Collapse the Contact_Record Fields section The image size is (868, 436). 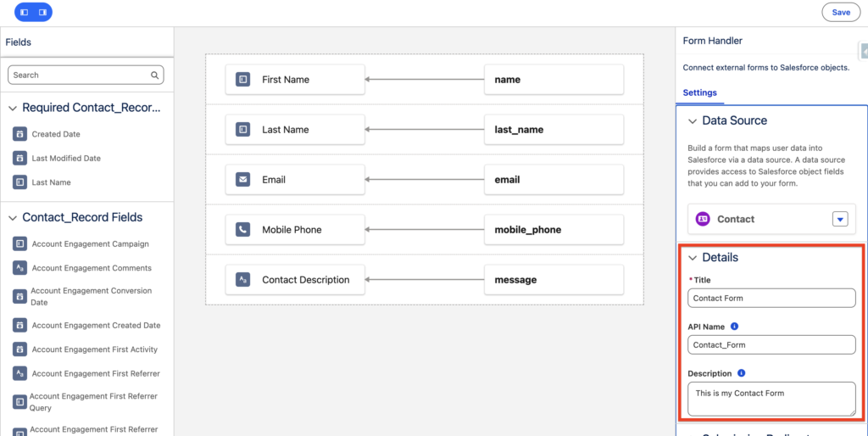point(13,217)
